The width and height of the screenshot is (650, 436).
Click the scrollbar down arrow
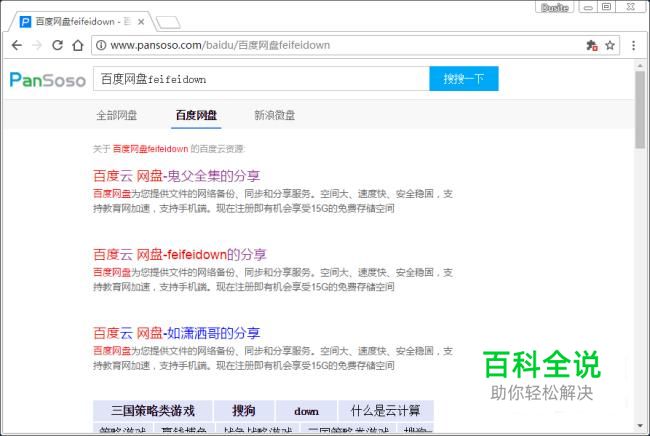[640, 426]
